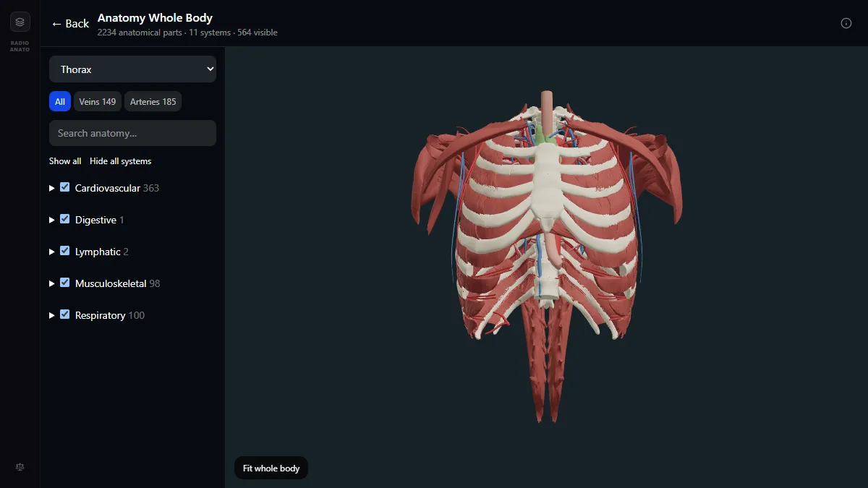This screenshot has width=868, height=488.
Task: Expand the Cardiovascular system tree
Action: (x=52, y=188)
